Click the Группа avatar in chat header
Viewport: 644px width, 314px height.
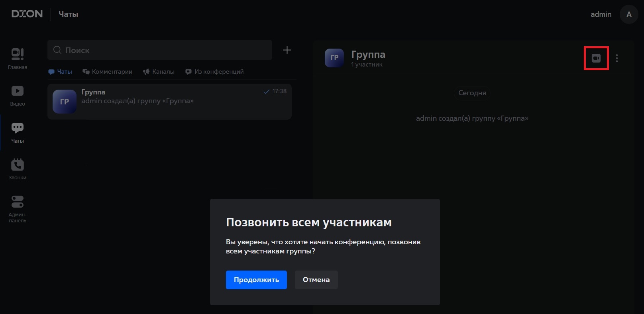click(334, 58)
